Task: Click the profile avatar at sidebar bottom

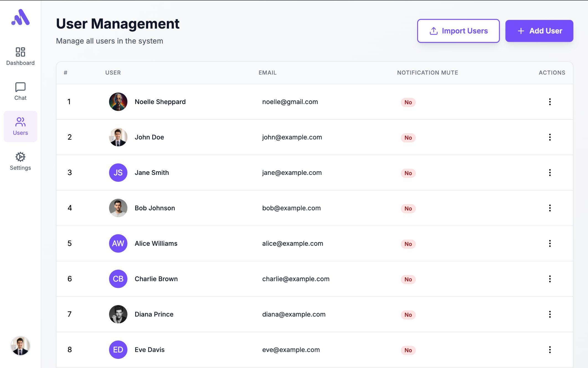Action: 20,346
